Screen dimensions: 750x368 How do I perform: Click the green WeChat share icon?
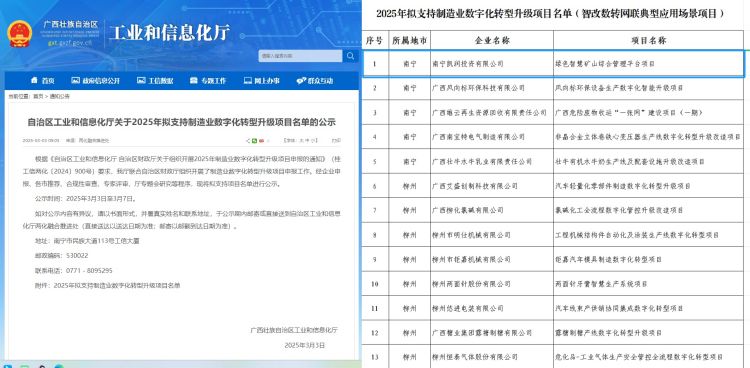(x=254, y=141)
